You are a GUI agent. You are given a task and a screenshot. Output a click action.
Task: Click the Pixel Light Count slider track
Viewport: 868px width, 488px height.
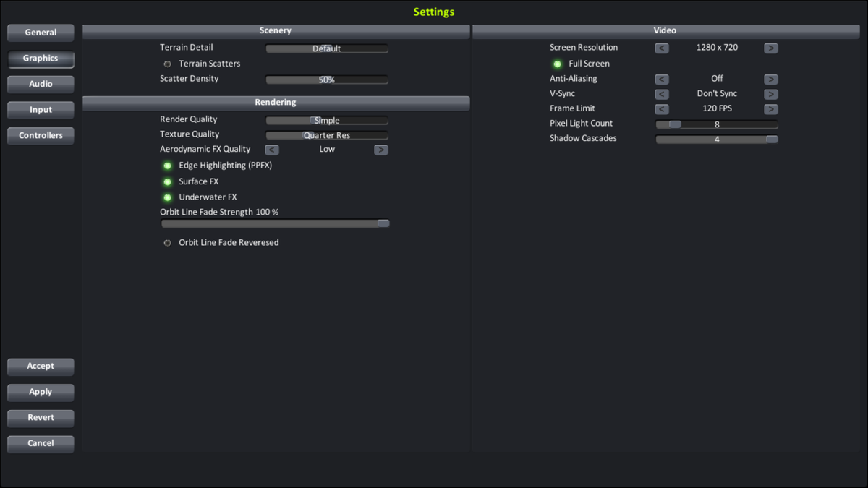(716, 124)
